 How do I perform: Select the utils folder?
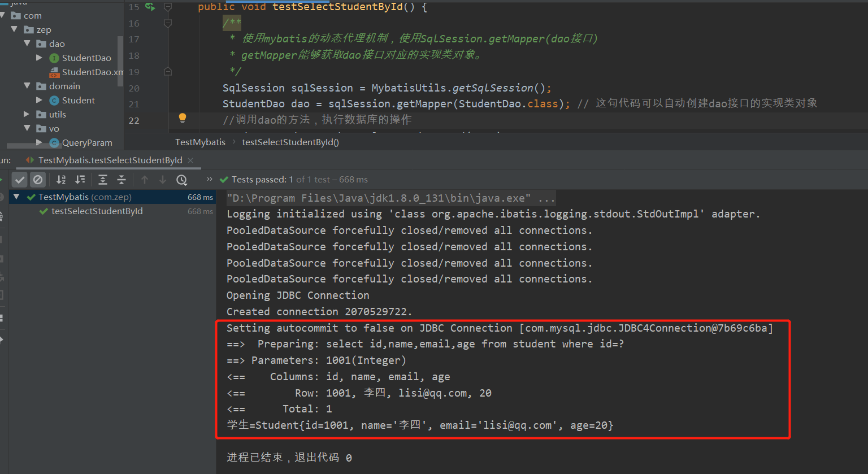57,114
